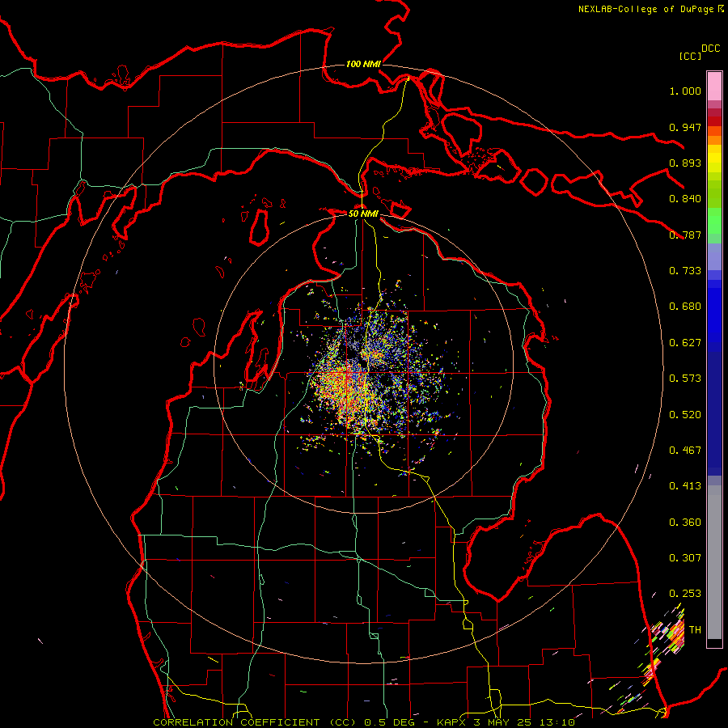Viewport: 728px width, 728px height.
Task: Pick the bright green segment of the color bar
Action: [x=714, y=221]
